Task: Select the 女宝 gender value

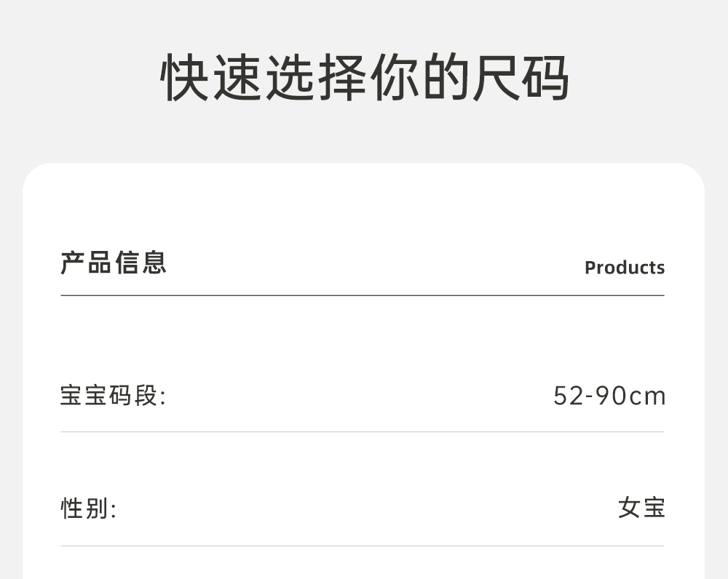Action: pos(641,508)
